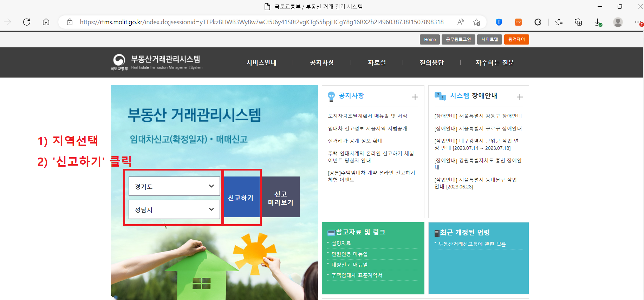Open the 성남시 city dropdown
This screenshot has width=644, height=300.
(174, 209)
